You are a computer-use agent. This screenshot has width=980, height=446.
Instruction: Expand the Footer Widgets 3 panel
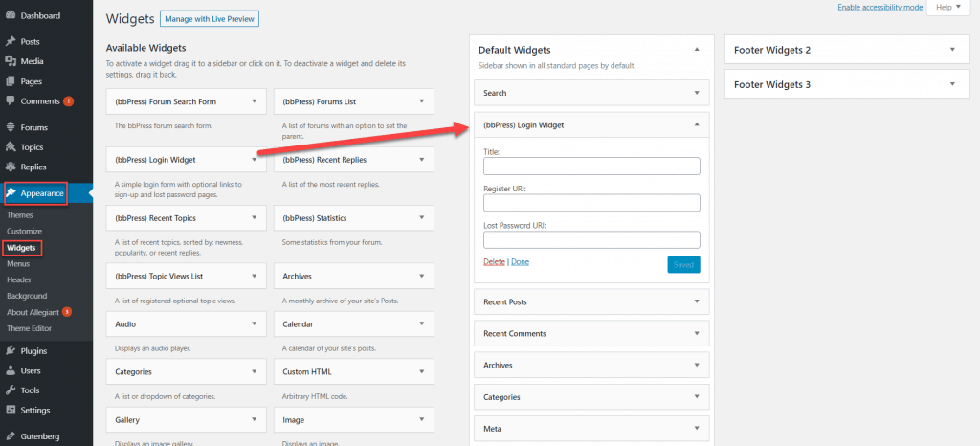(x=951, y=85)
